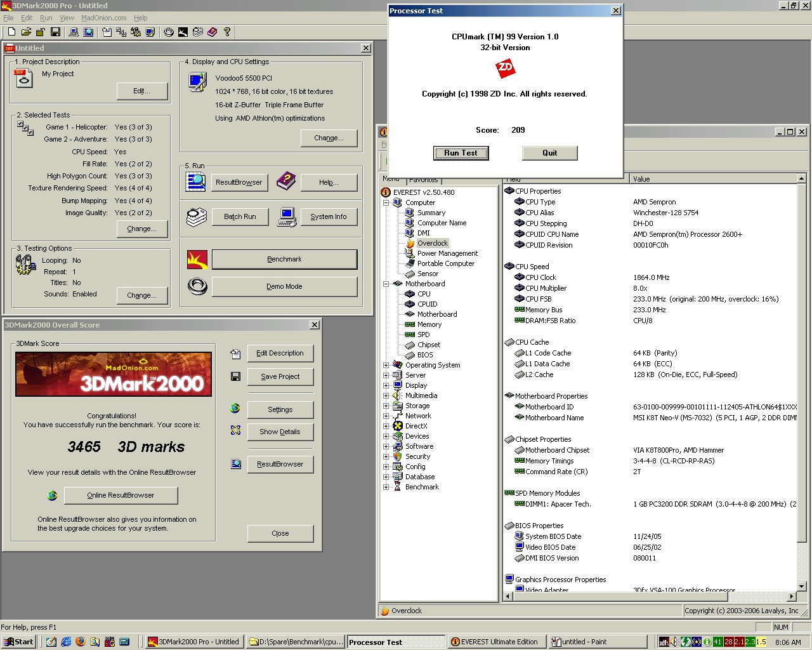Viewport: 812px width, 650px height.
Task: Select the Sensor item in EVEREST tree
Action: point(428,274)
